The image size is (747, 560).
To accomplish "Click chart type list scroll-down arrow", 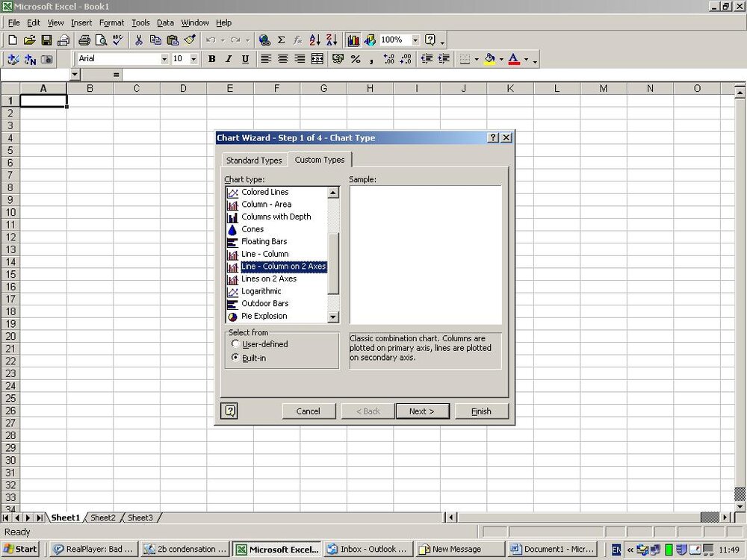I will click(x=333, y=317).
